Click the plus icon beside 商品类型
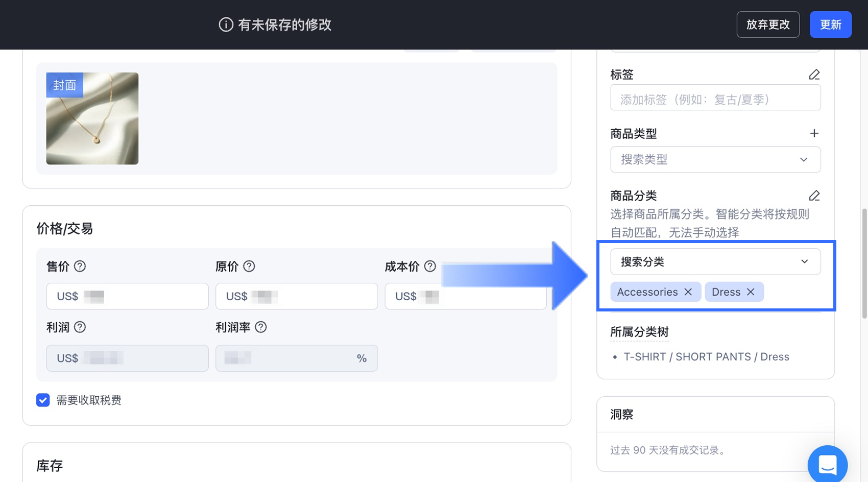Image resolution: width=868 pixels, height=482 pixels. pyautogui.click(x=814, y=133)
